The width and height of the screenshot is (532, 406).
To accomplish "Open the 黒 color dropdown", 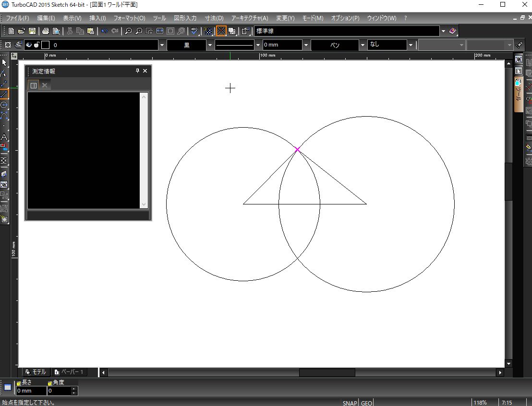I will (210, 45).
